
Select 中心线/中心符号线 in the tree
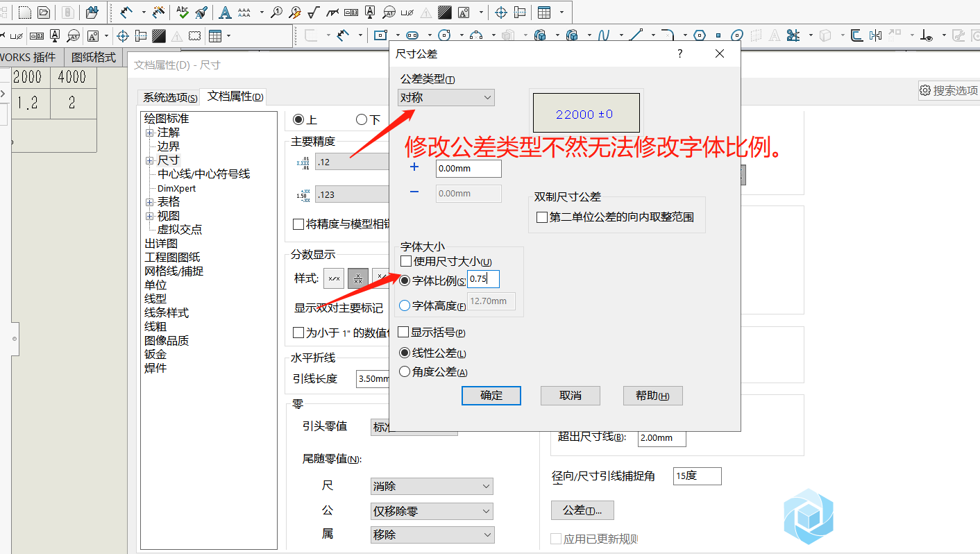(203, 174)
